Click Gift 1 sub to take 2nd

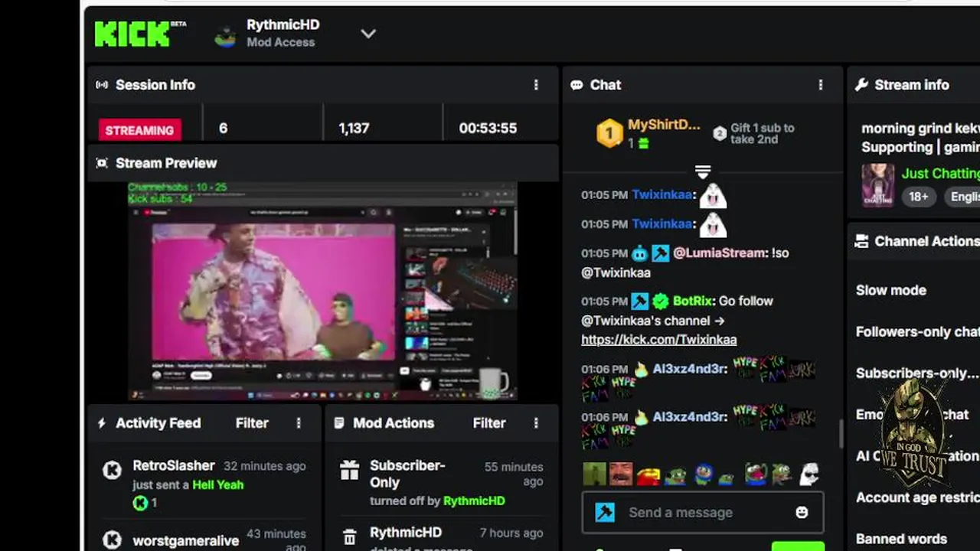762,134
